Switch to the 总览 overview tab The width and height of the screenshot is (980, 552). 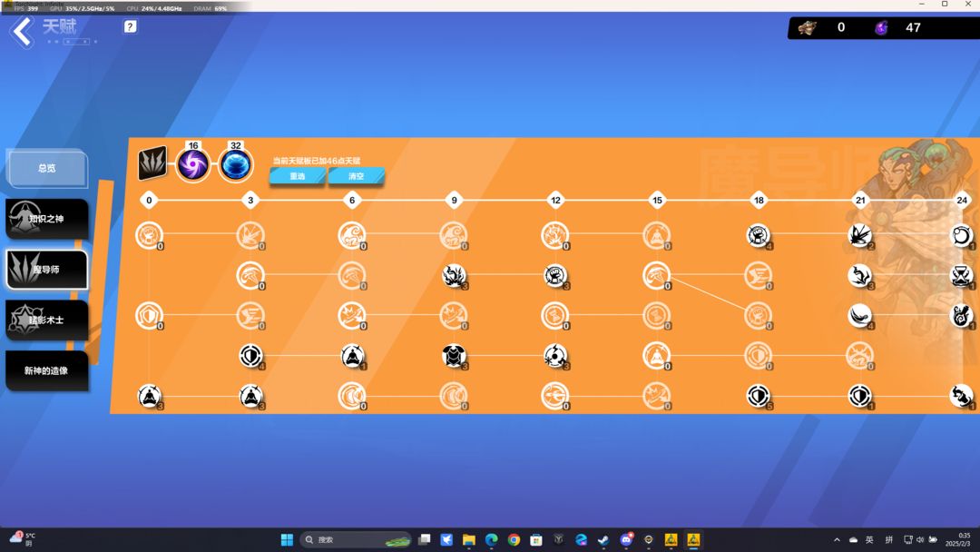[x=47, y=168]
